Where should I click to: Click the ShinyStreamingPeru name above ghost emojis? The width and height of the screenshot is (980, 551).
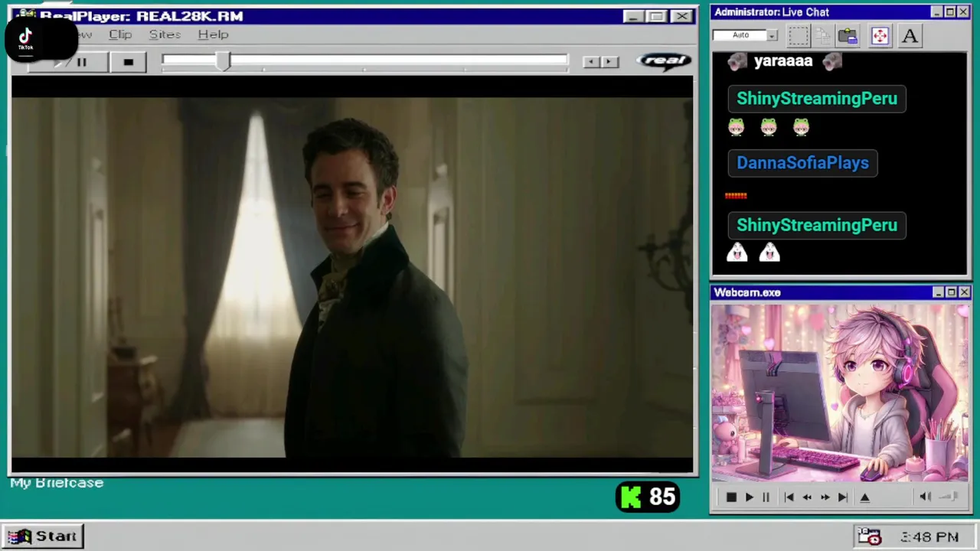click(x=817, y=226)
